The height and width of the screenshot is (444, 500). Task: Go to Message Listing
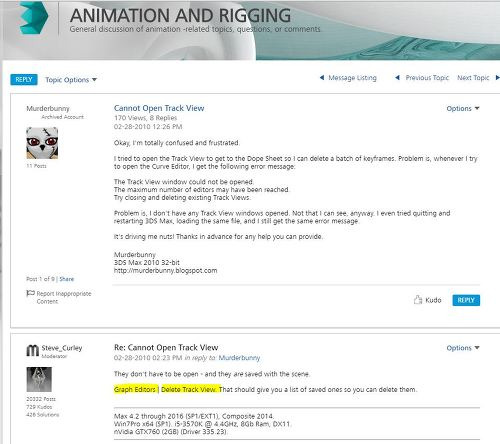click(x=352, y=78)
